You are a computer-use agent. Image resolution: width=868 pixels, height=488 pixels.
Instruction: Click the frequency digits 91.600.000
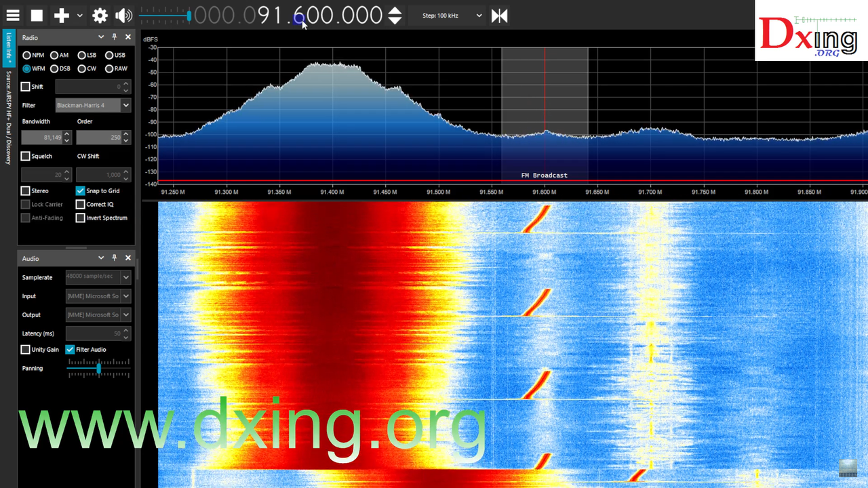[320, 15]
